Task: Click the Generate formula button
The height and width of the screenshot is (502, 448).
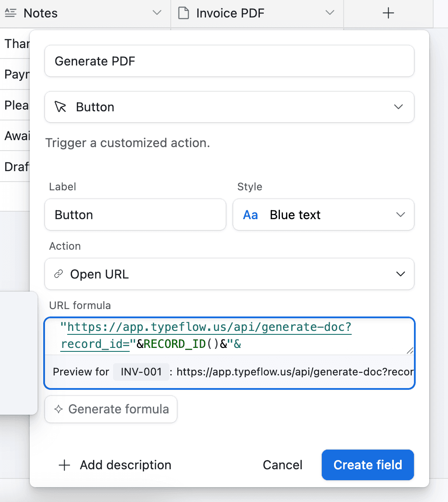Action: 111,409
